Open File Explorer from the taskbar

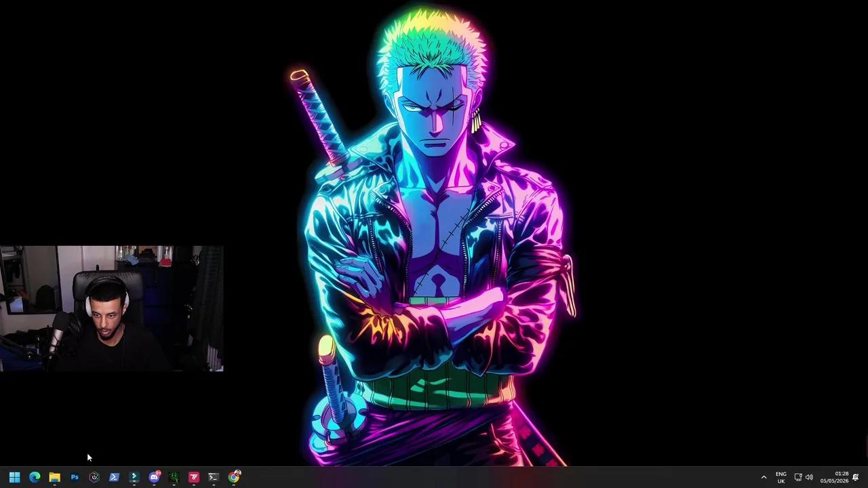54,477
